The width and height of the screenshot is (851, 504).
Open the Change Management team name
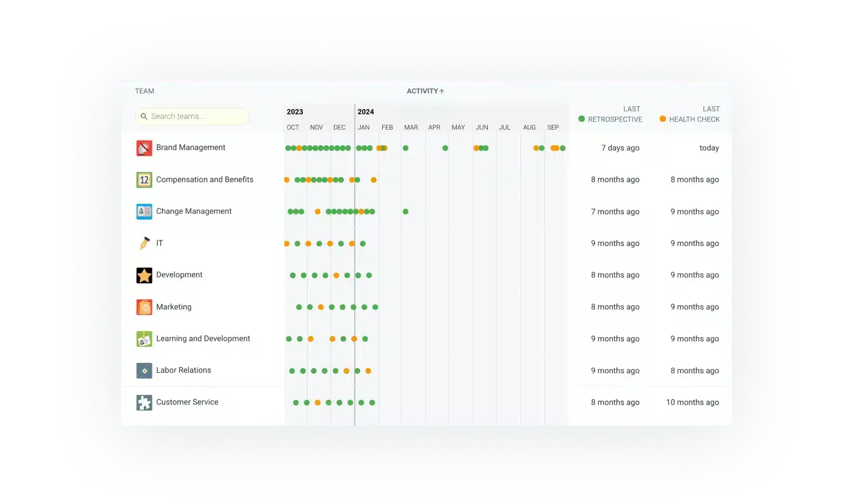click(194, 211)
